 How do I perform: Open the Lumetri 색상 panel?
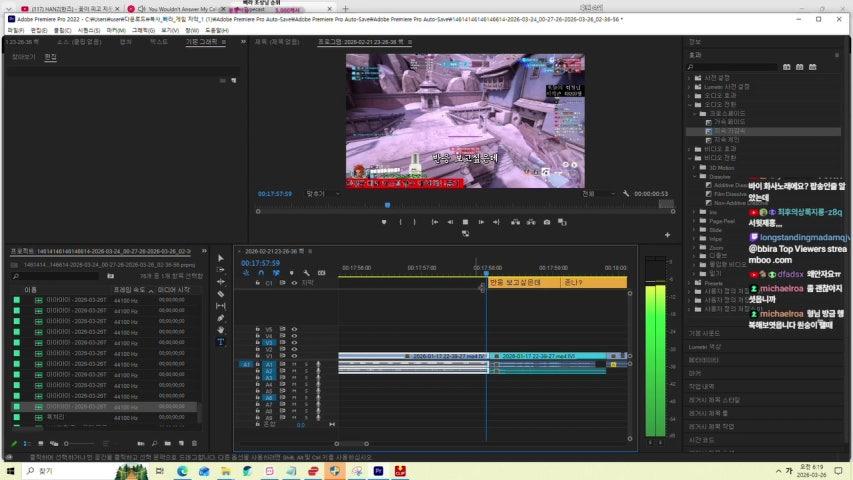704,346
